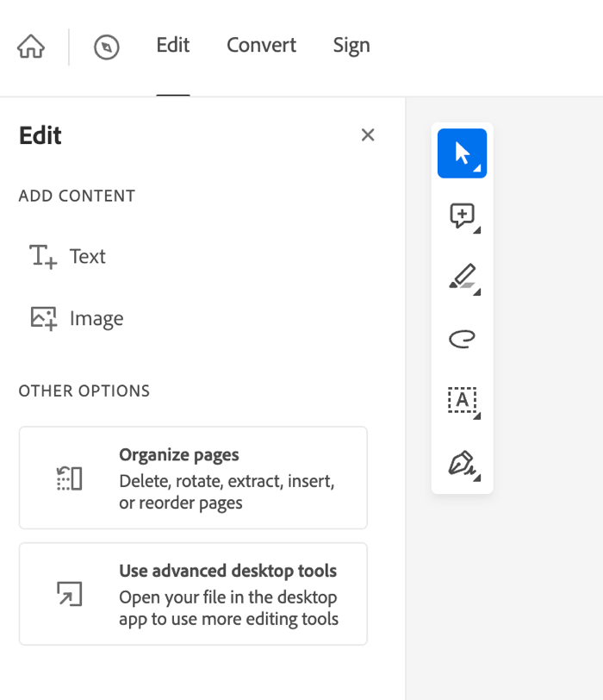Select the arrow selection tool

(x=462, y=153)
